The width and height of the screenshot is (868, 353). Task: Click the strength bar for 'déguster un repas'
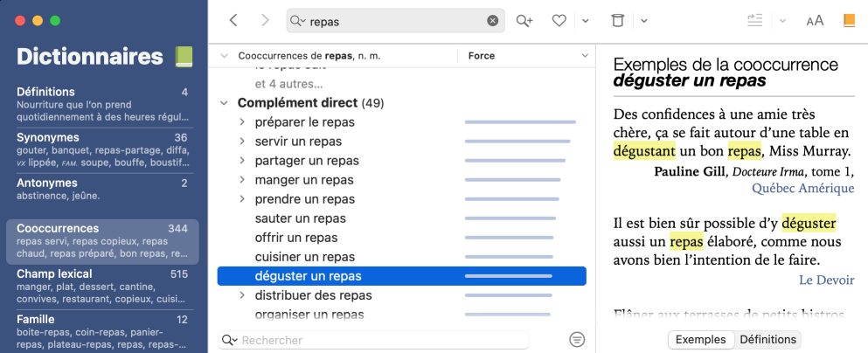pos(508,276)
